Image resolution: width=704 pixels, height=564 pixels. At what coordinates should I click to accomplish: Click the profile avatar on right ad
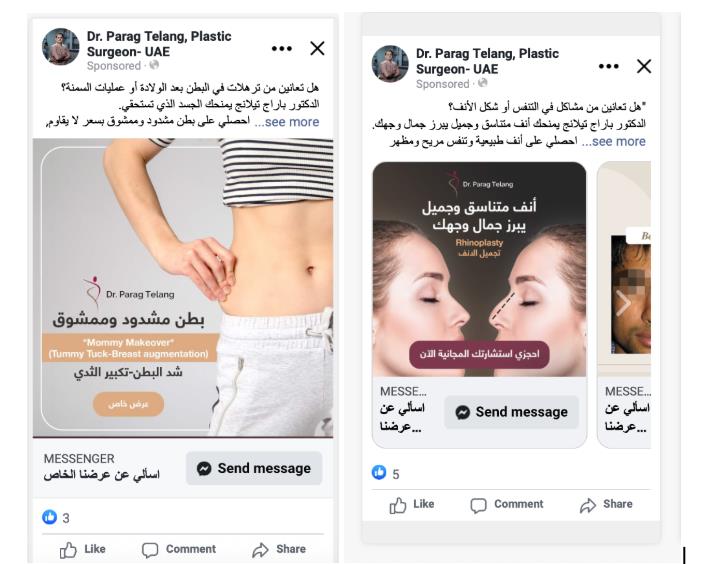point(390,64)
